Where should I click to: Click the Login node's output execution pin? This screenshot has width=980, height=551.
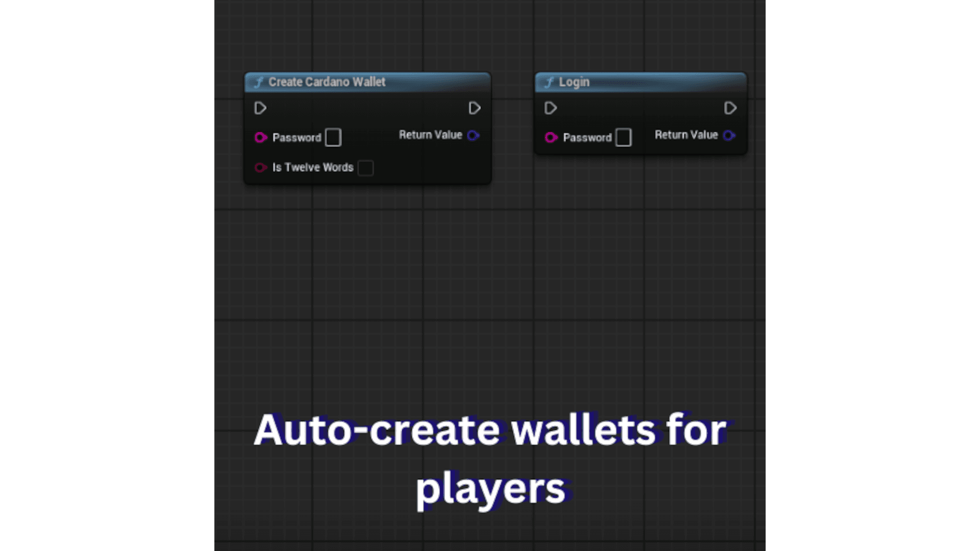coord(730,108)
